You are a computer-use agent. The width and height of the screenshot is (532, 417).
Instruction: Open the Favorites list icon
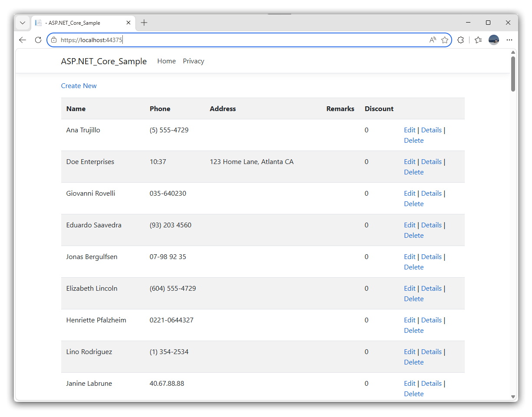coord(478,40)
